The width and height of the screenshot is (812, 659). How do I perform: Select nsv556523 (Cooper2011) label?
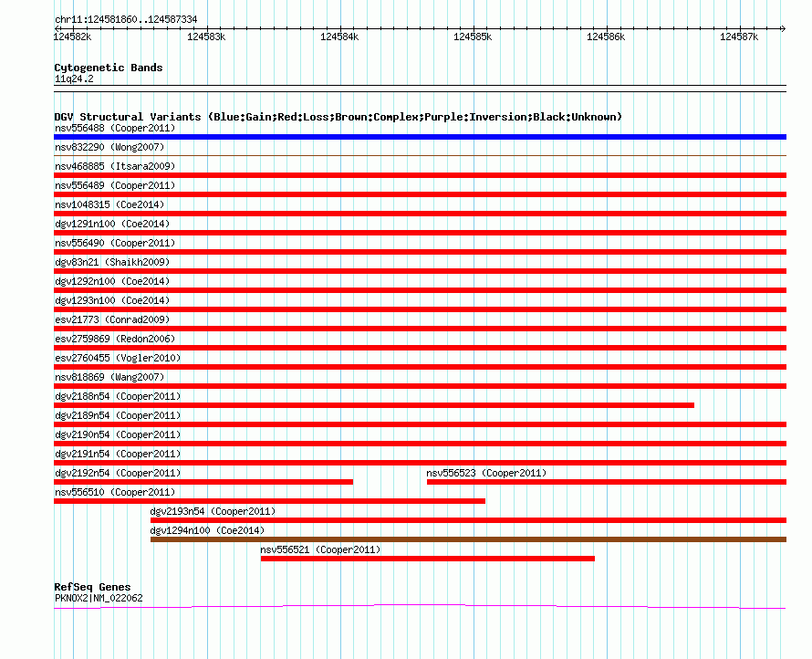coord(486,473)
